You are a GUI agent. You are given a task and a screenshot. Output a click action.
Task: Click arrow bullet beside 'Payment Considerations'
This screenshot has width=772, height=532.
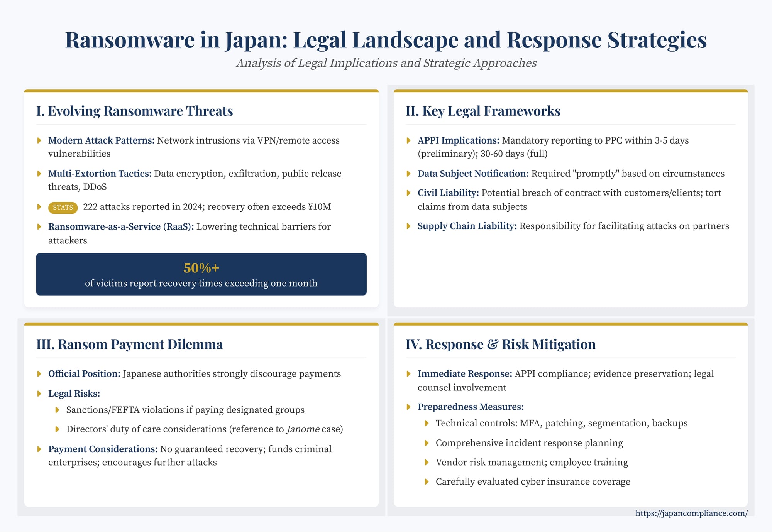[39, 449]
